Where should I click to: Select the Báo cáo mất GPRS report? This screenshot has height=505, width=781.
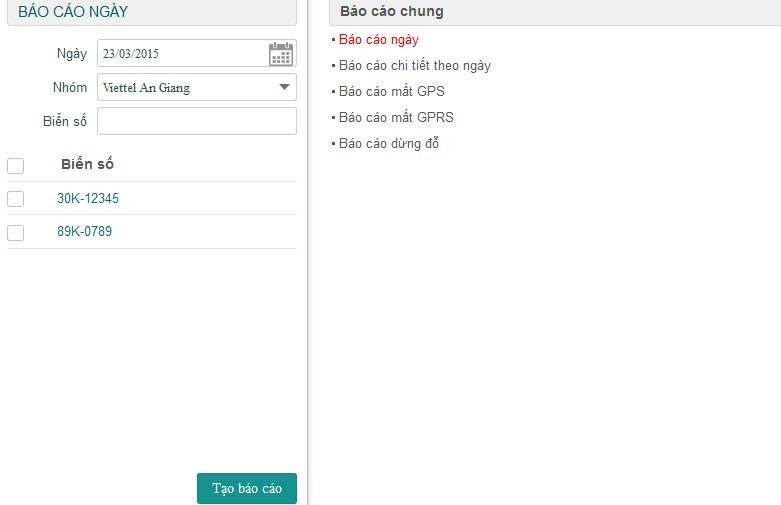click(x=396, y=118)
